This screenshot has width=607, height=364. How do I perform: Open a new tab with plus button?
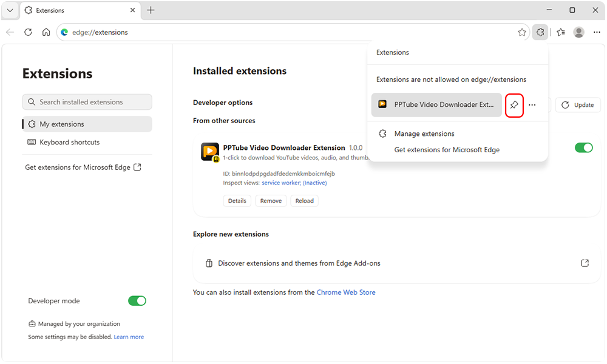point(151,10)
